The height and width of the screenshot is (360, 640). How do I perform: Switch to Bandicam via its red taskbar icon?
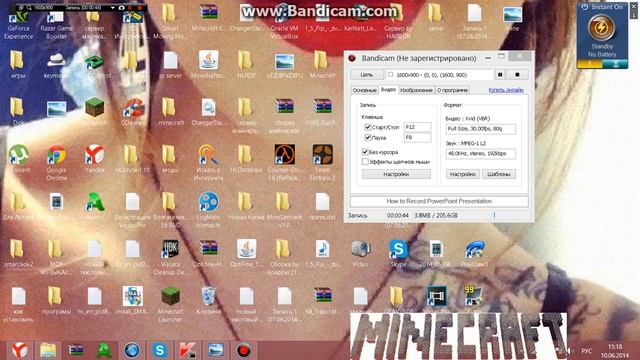(x=244, y=350)
